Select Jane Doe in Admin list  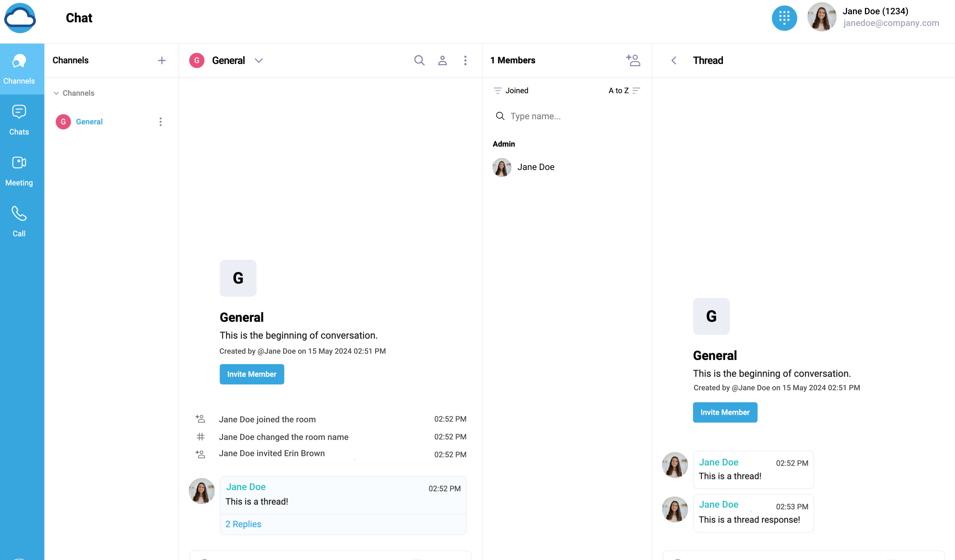point(535,167)
